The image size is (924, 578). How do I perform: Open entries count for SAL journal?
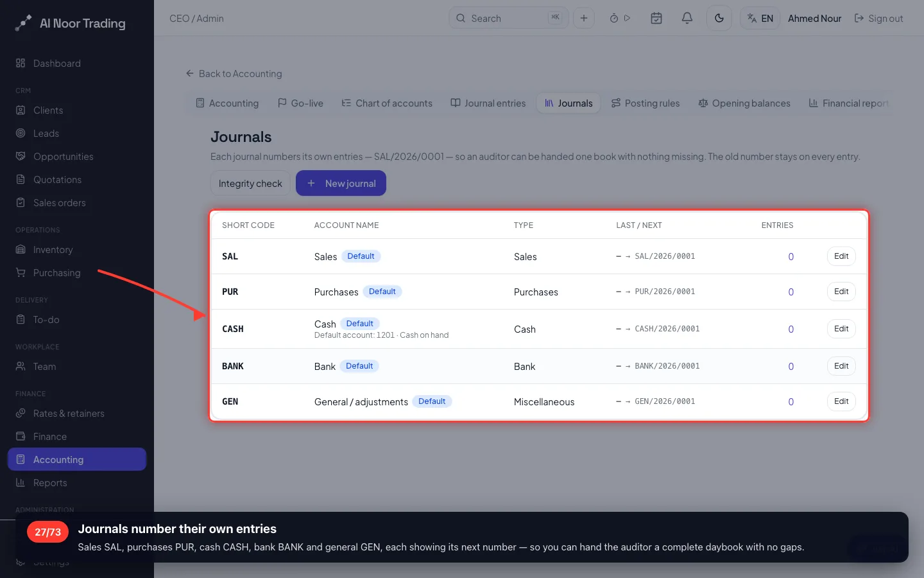point(791,257)
